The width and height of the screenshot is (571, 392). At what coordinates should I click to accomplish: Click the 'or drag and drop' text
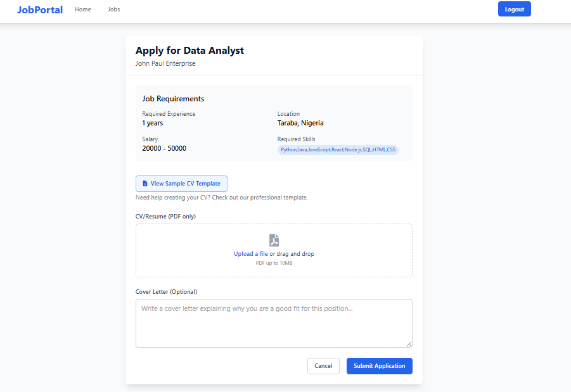click(x=292, y=254)
